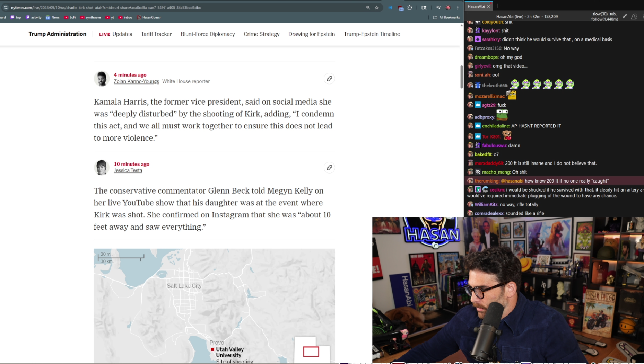Open the 'yt' bookmark
The width and height of the screenshot is (644, 364).
click(x=110, y=17)
